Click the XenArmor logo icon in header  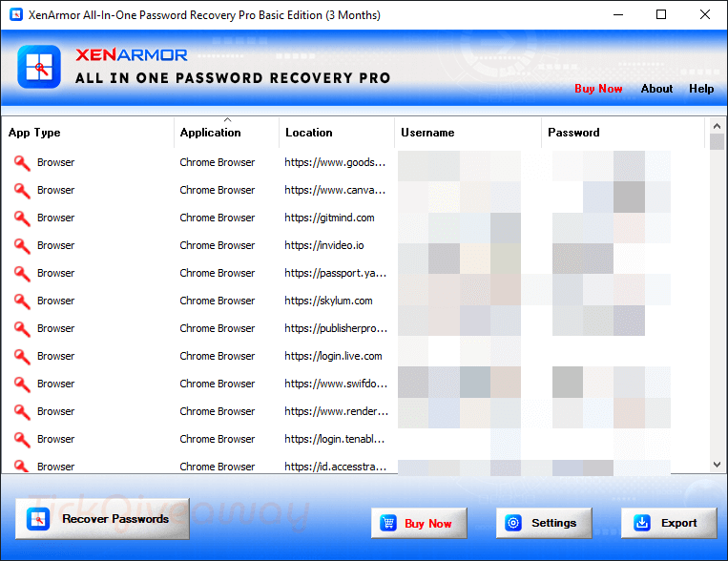39,67
